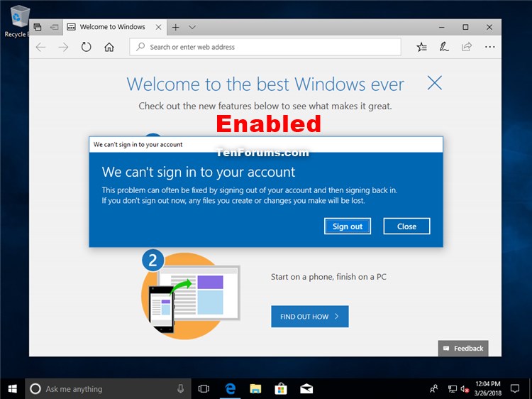
Task: Close the Edge browser window
Action: tap(489, 27)
